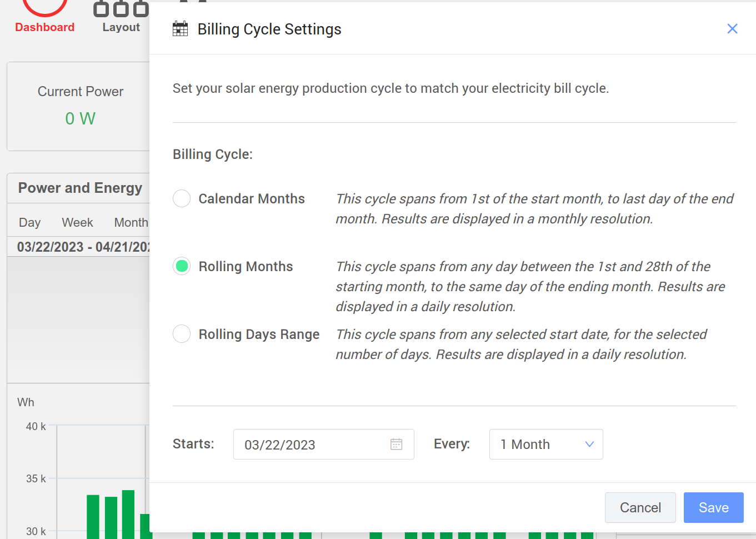756x539 pixels.
Task: Click the calendar icon in Starts field
Action: pos(396,444)
